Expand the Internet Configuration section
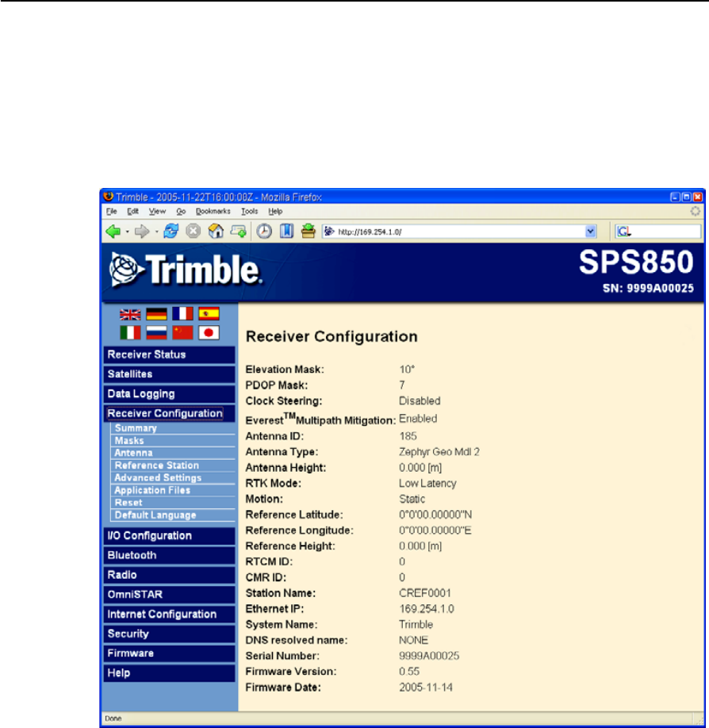 point(170,615)
